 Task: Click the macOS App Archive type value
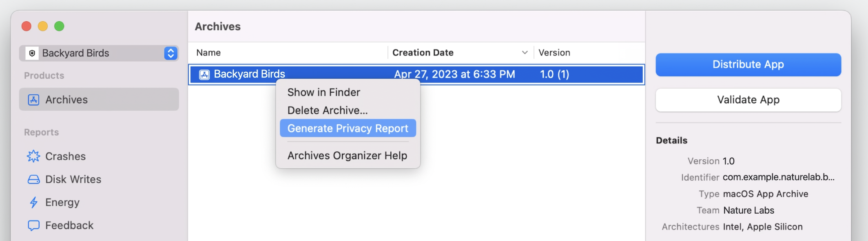pyautogui.click(x=766, y=194)
